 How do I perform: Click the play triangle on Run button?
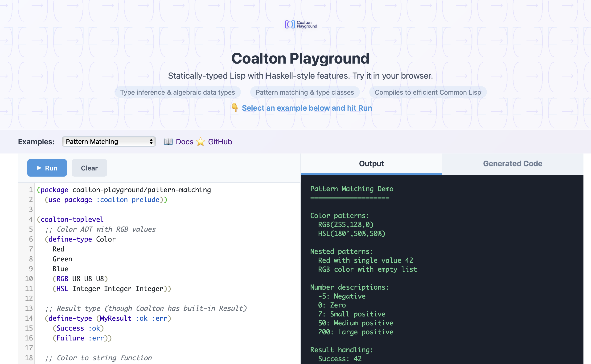(x=39, y=168)
